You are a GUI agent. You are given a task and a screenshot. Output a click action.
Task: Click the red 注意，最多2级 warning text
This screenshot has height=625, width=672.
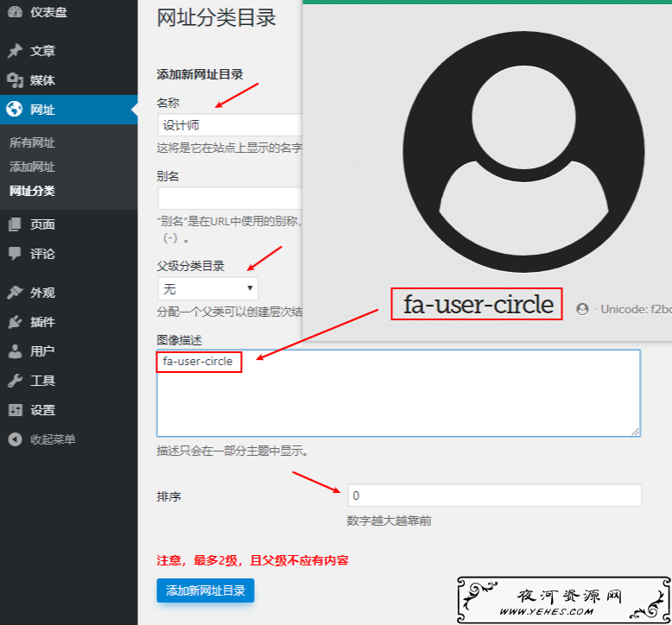(x=252, y=560)
